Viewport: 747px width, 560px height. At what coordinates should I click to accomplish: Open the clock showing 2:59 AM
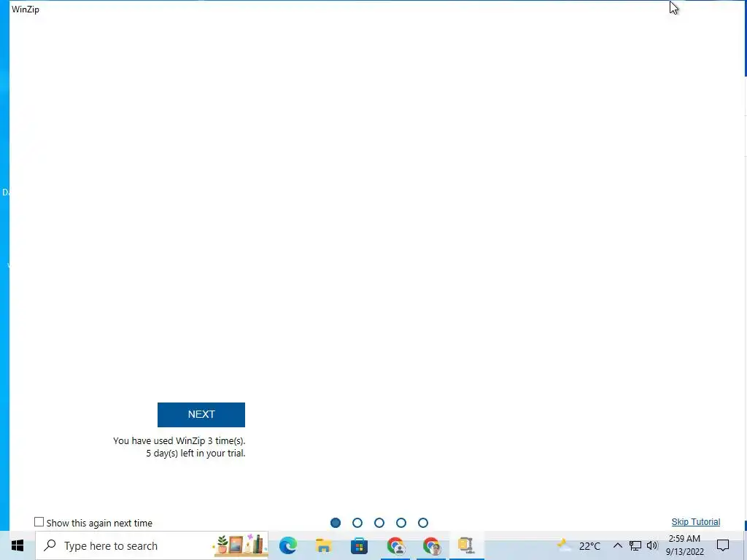click(x=684, y=545)
